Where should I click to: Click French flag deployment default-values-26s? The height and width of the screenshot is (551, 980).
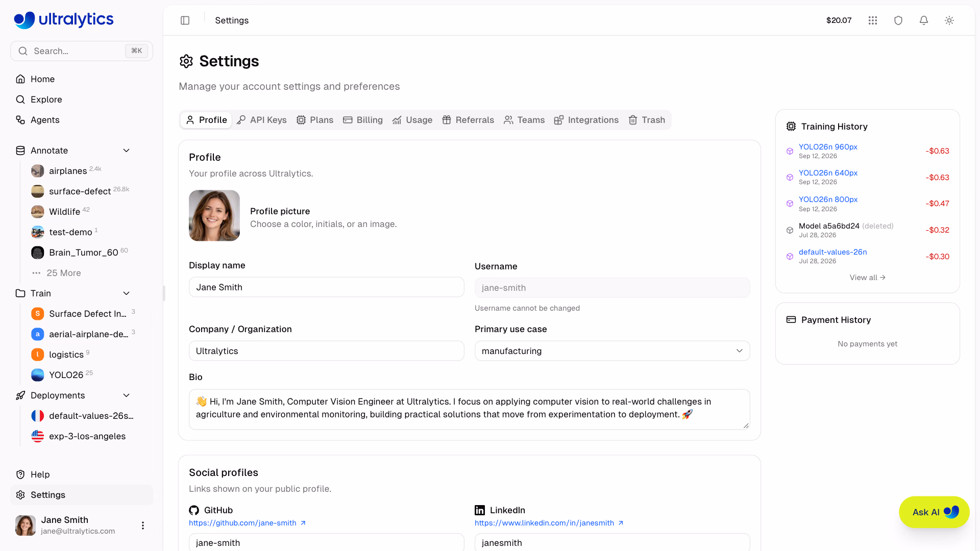click(x=82, y=416)
